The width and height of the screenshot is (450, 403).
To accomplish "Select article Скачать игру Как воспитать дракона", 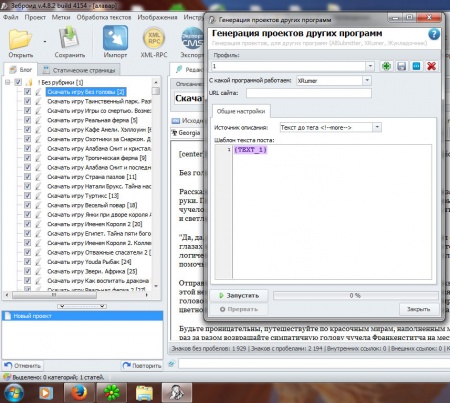I will tap(98, 281).
